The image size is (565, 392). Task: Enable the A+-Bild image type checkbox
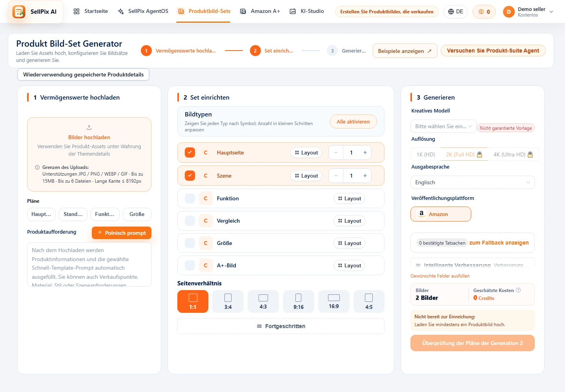[190, 265]
